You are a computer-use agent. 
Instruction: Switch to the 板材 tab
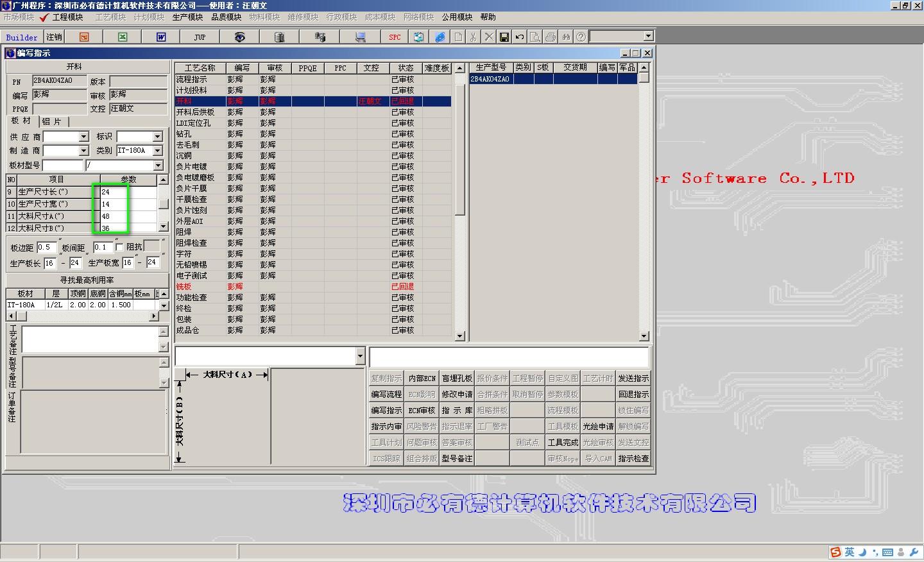tap(21, 121)
